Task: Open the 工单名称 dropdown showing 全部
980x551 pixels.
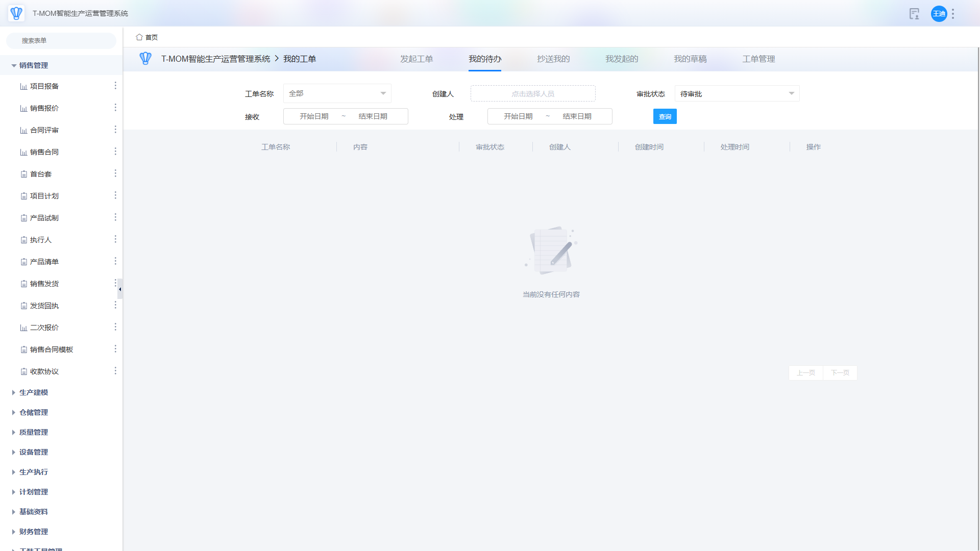Action: 337,93
